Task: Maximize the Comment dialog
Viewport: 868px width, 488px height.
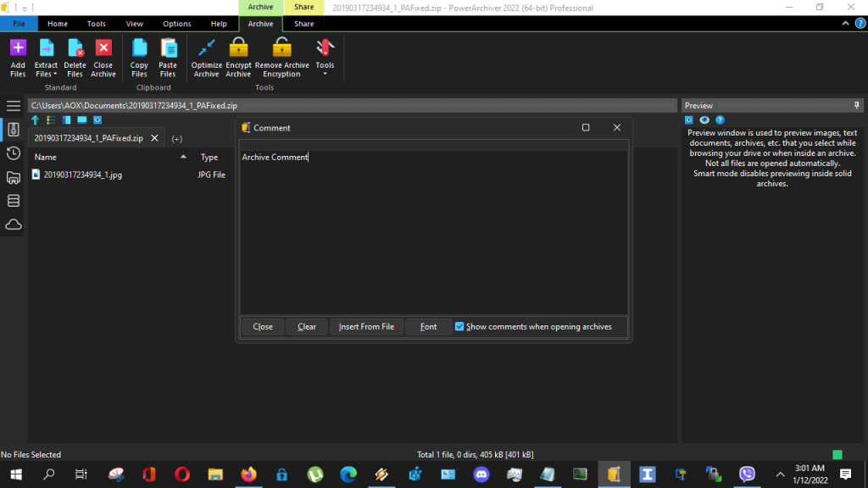Action: (x=586, y=127)
